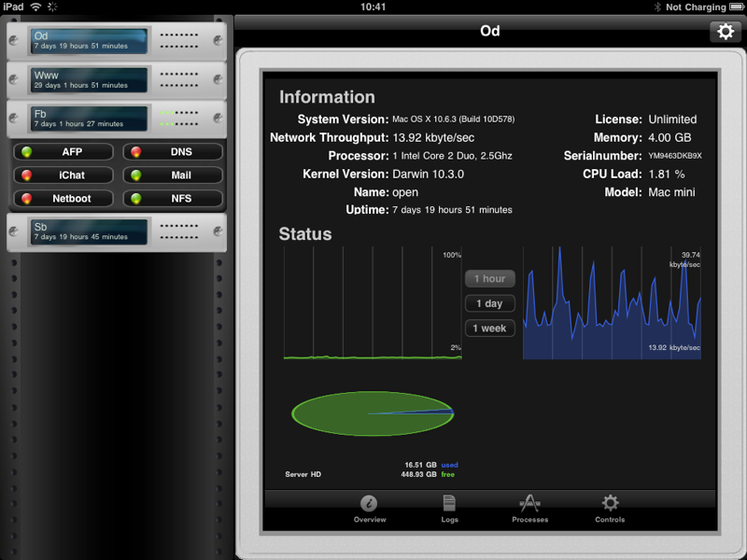747x560 pixels.
Task: Set graph range to 1 week
Action: point(489,329)
